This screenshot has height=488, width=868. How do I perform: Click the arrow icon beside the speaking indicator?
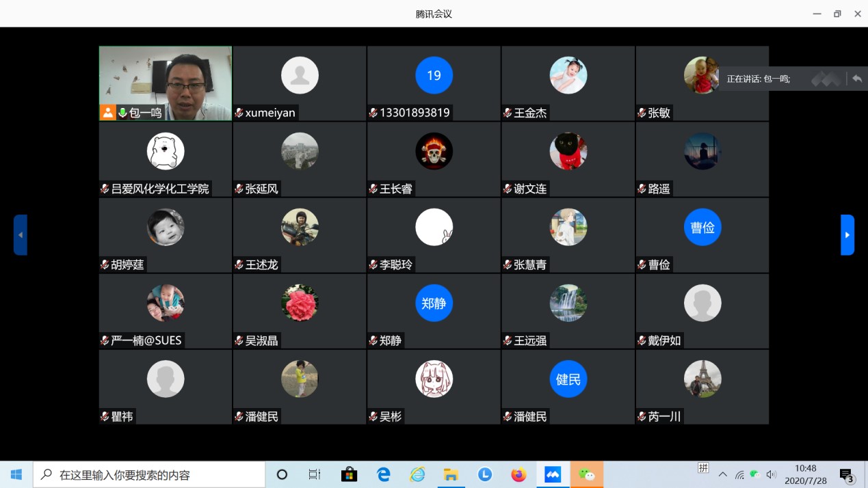click(856, 79)
